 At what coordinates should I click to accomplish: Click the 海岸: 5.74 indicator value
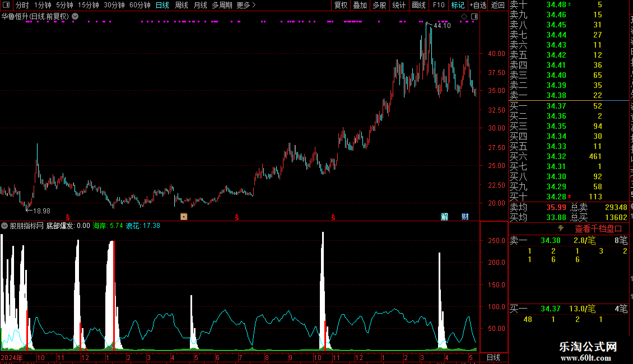point(108,226)
